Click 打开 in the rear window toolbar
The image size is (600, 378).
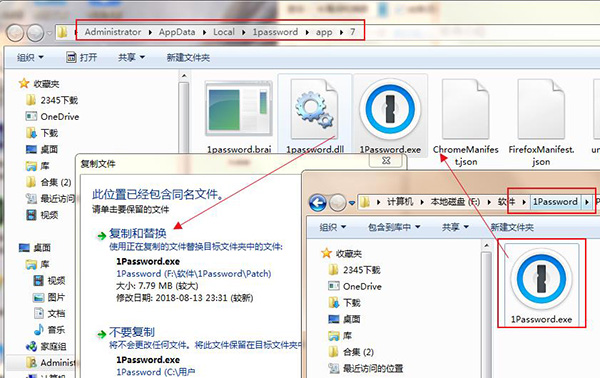click(82, 58)
